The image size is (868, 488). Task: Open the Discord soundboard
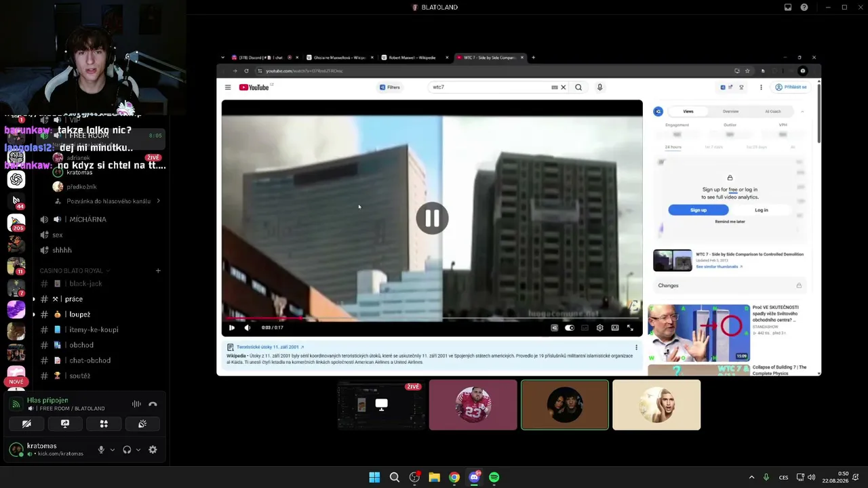coord(142,424)
